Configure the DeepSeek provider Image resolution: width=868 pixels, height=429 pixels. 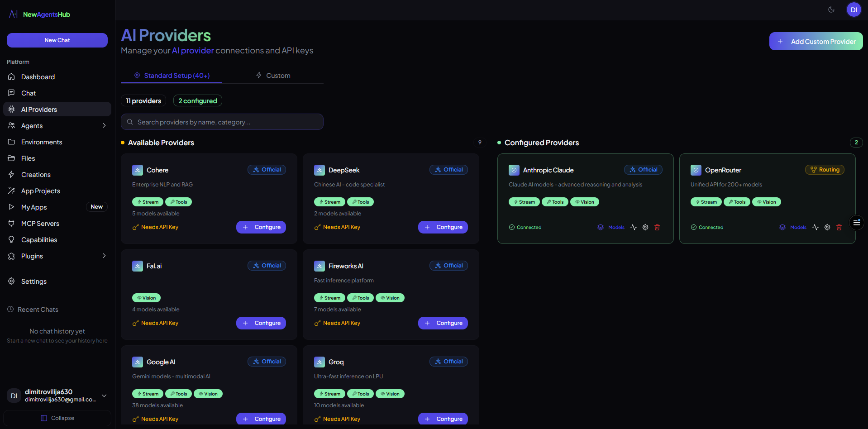pyautogui.click(x=443, y=227)
